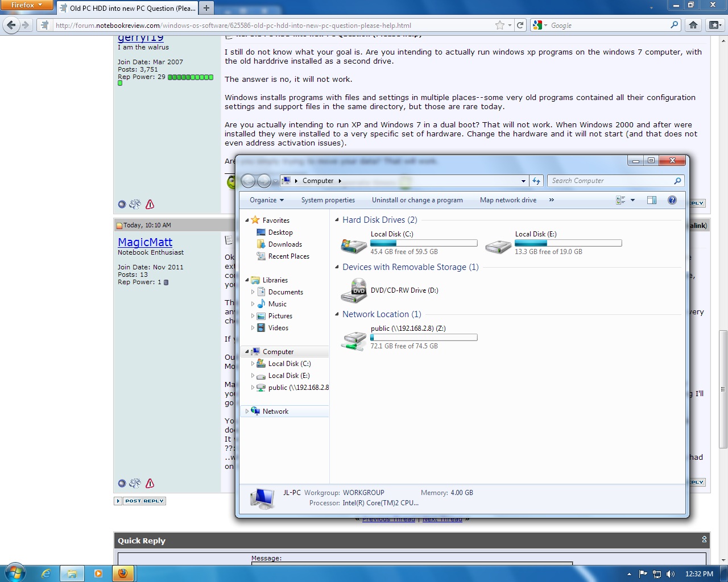728x582 pixels.
Task: Click the Firefox page vertical scrollbar thumb
Action: [723, 389]
